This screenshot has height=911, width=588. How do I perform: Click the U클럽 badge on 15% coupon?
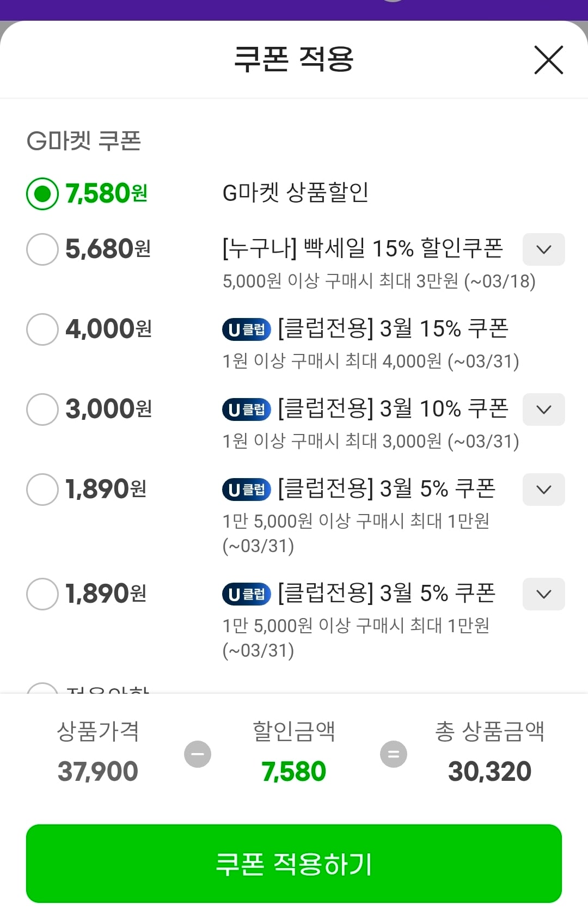(247, 329)
